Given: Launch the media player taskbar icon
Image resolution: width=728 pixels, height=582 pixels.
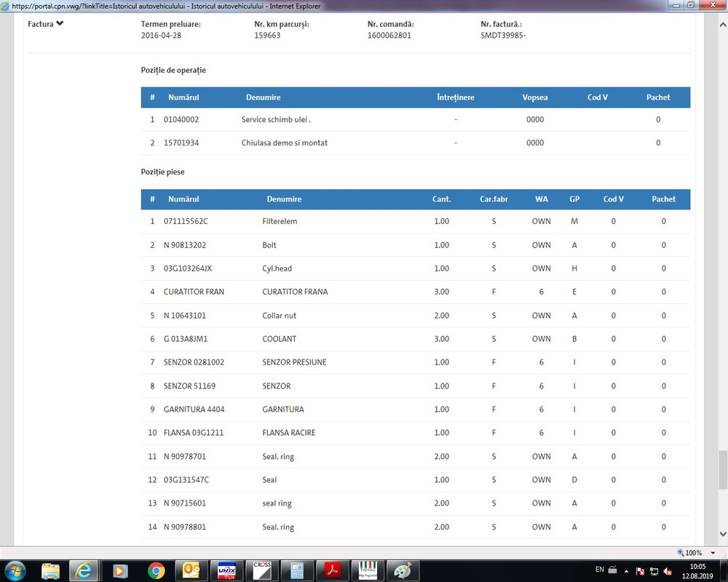Looking at the screenshot, I should (x=120, y=570).
